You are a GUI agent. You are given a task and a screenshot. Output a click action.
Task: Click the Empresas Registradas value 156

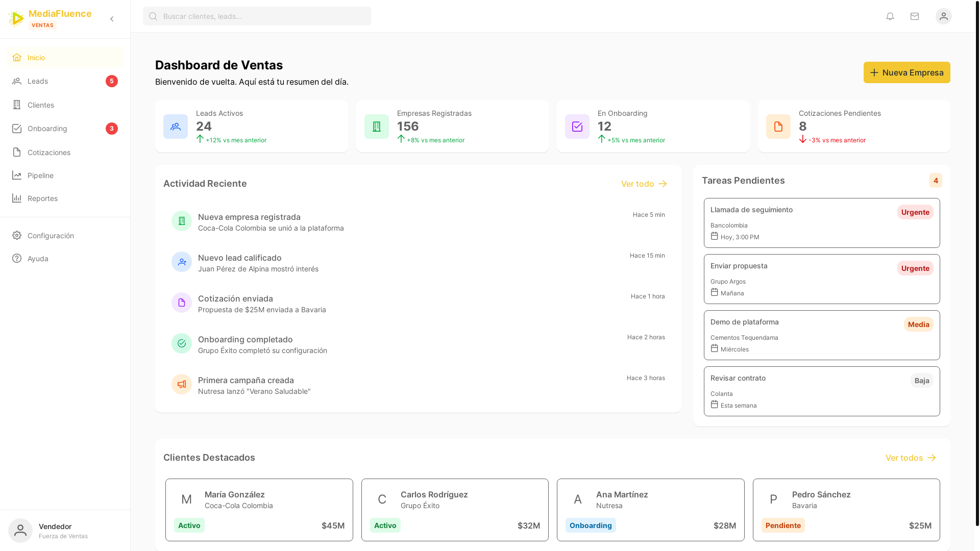408,126
